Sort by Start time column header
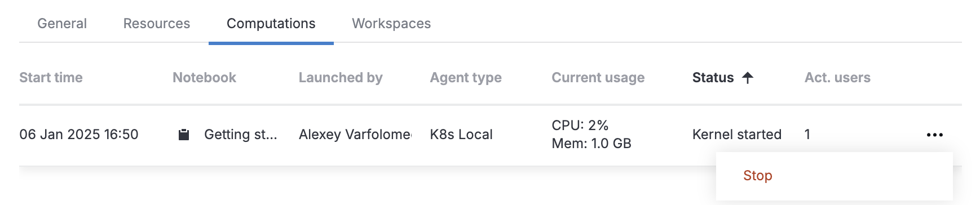 pyautogui.click(x=51, y=78)
